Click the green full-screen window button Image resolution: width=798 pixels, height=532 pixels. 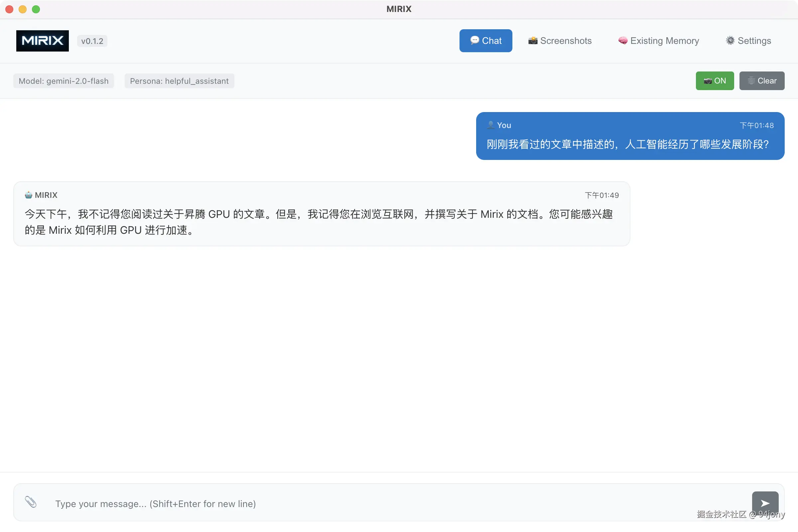(x=36, y=9)
